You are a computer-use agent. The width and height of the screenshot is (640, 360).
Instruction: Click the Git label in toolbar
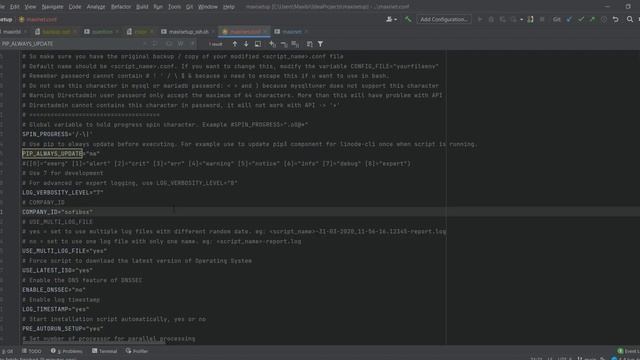point(556,19)
